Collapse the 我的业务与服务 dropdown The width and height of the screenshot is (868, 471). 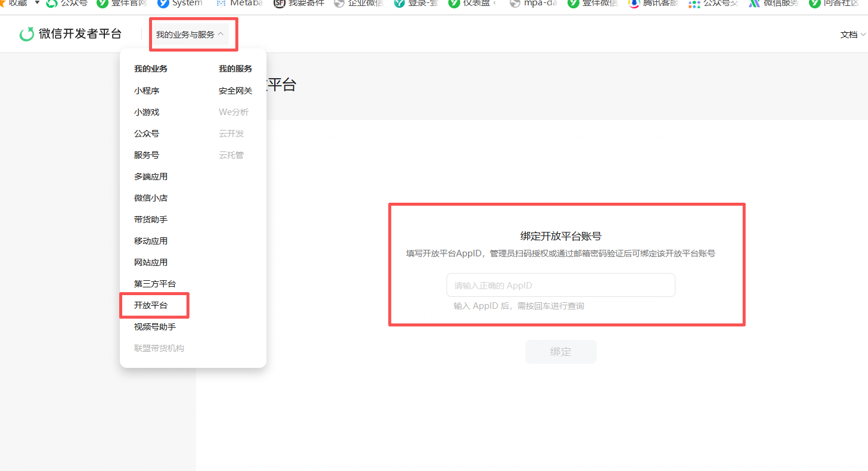click(190, 35)
